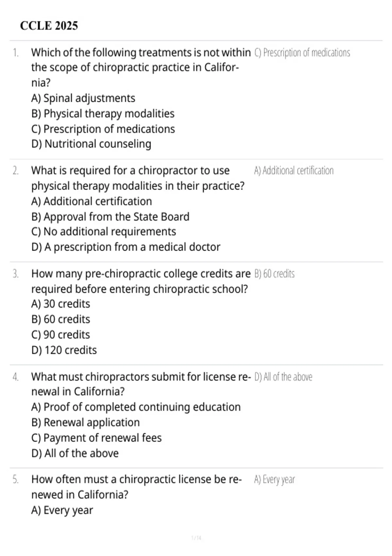392x556 pixels.
Task: Click the answer 'A) Additional certification' on the right
Action: [294, 171]
